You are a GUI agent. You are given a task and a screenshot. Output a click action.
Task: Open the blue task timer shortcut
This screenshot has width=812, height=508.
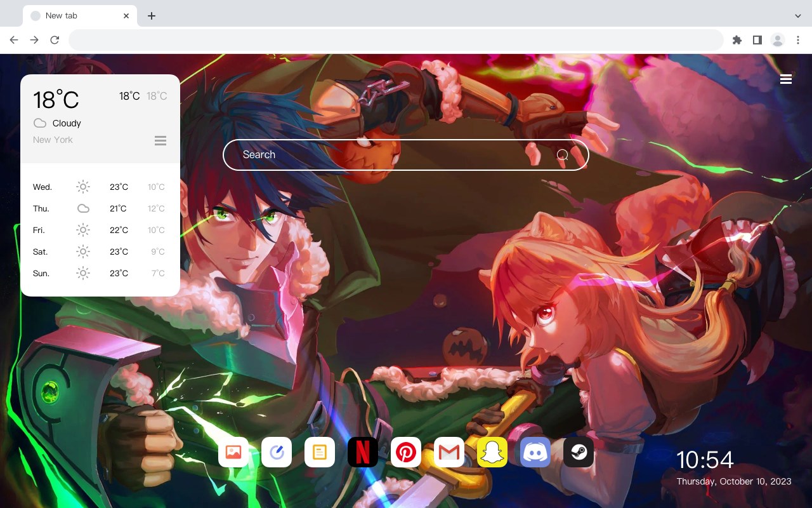point(277,452)
